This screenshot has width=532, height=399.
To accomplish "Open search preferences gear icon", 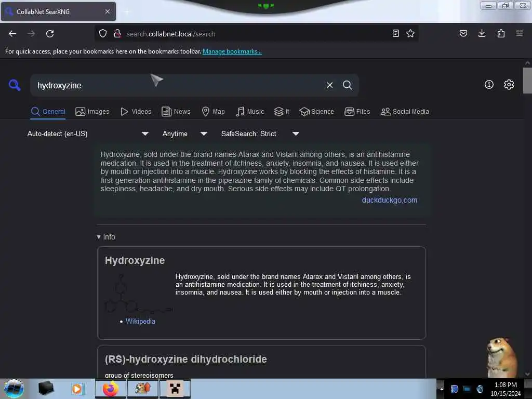I will tap(509, 85).
